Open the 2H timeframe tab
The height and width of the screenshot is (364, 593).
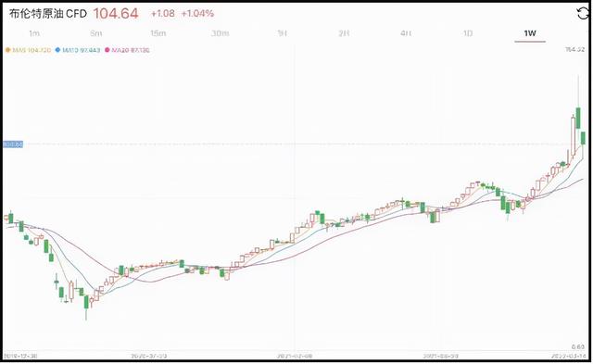pos(344,33)
